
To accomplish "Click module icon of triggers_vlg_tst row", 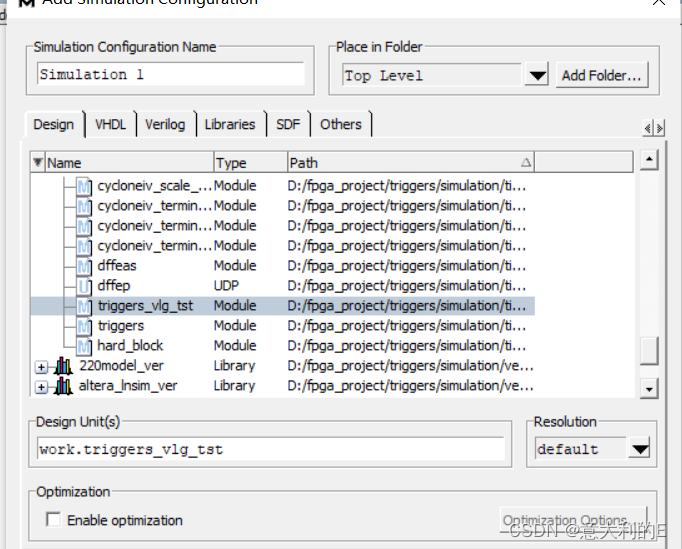I will coord(84,306).
